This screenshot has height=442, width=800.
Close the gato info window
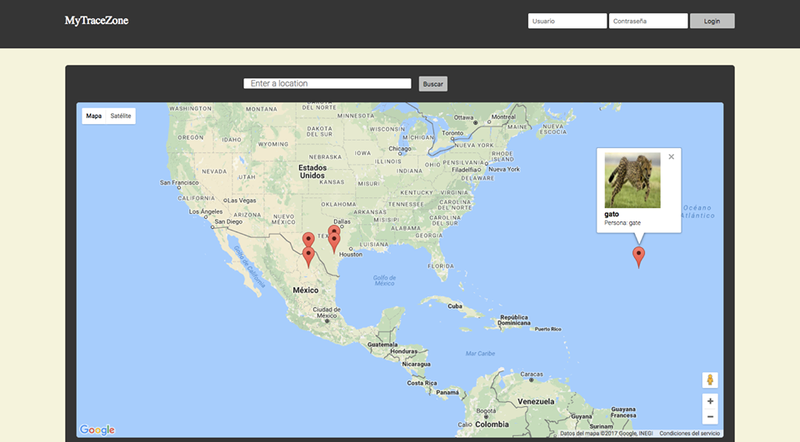tap(671, 157)
